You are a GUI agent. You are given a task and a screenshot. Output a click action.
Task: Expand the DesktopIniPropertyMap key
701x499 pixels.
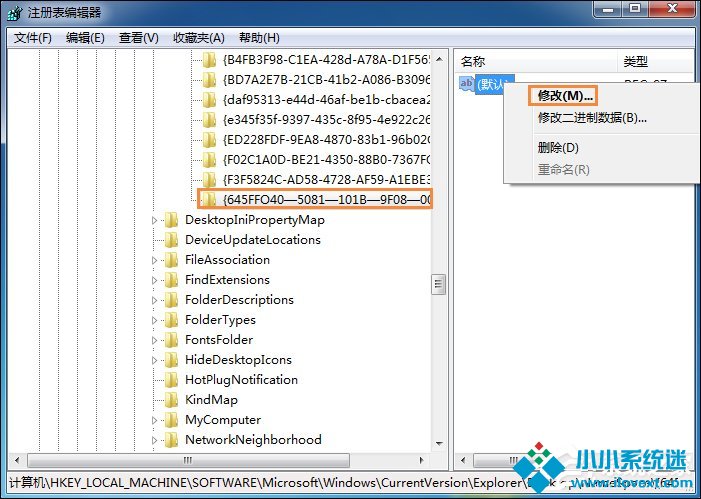pos(155,220)
